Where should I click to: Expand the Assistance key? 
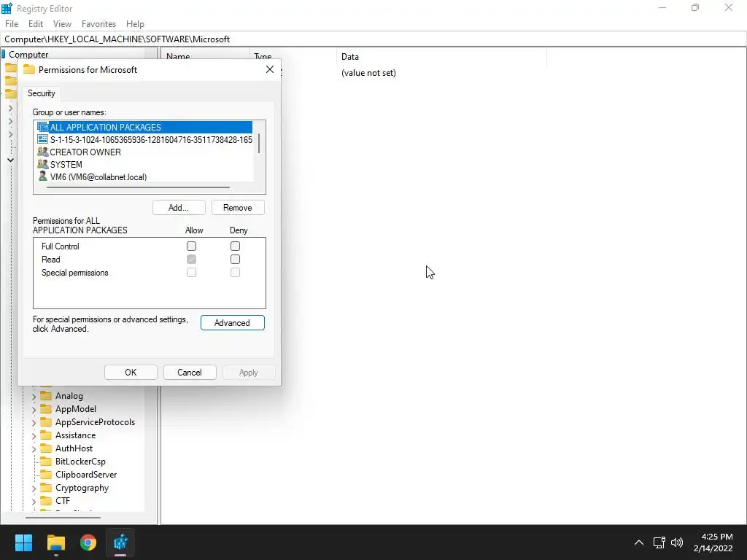(34, 436)
